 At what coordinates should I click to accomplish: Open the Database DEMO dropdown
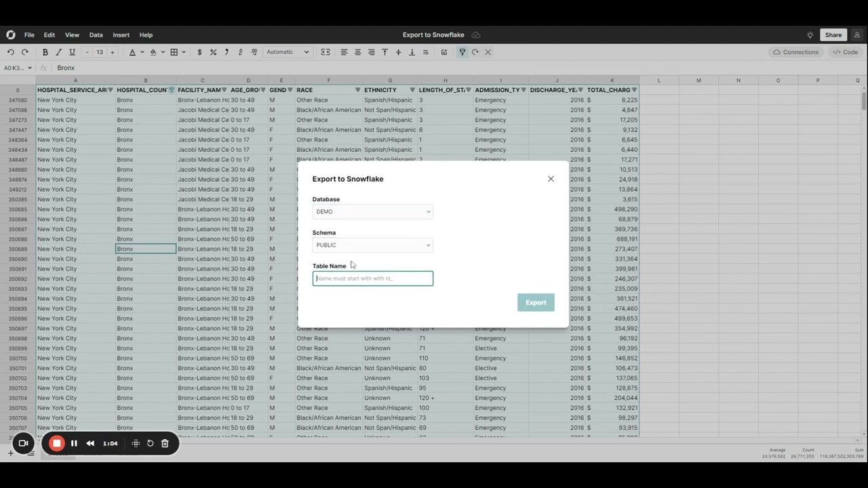(x=372, y=211)
